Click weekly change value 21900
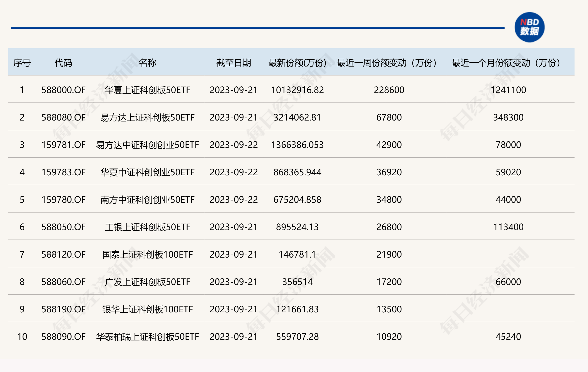588x372 pixels. tap(389, 254)
